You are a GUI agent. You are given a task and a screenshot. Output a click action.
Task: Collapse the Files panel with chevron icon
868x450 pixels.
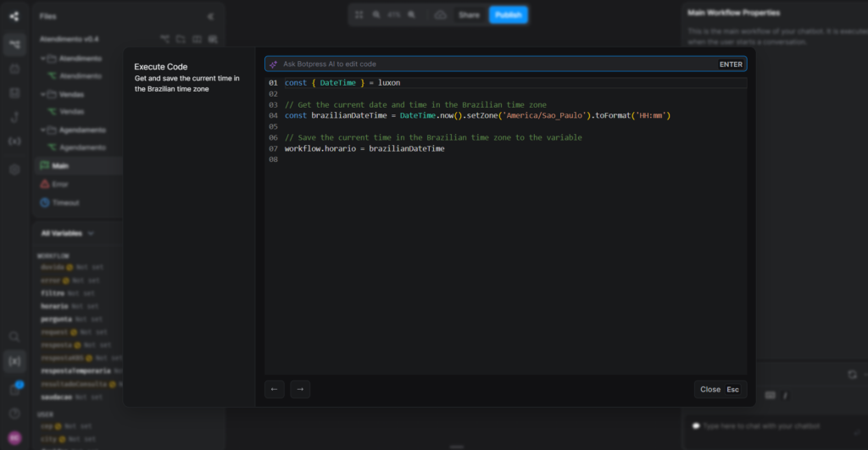click(210, 16)
